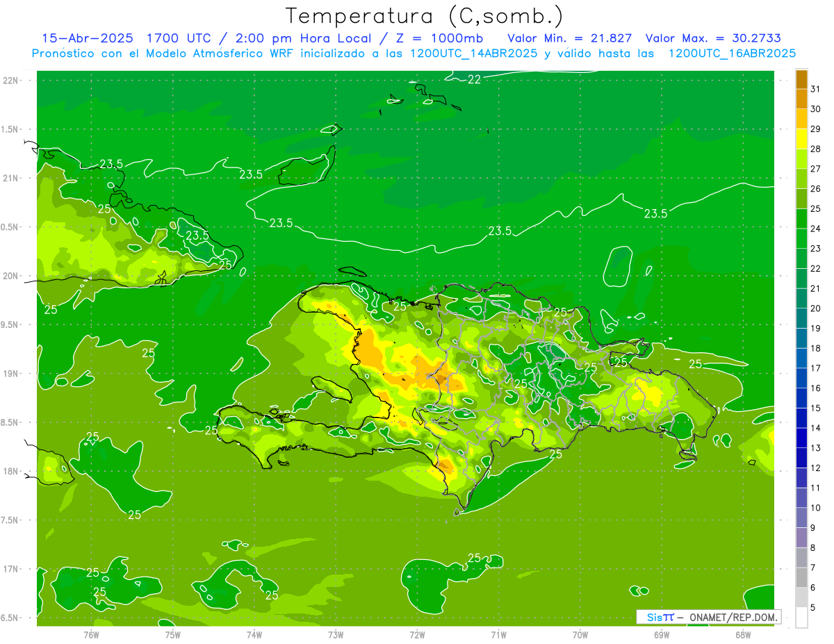Click the color legend value "10"
The width and height of the screenshot is (834, 644).
[x=816, y=508]
